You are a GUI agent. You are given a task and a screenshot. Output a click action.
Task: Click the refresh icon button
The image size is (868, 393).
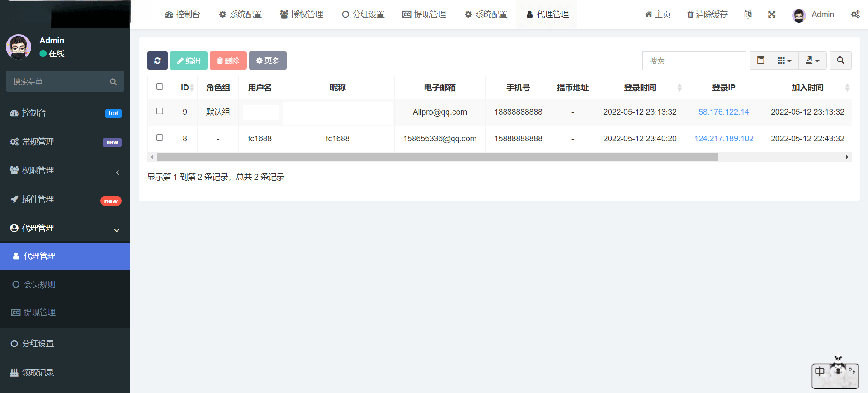(157, 61)
